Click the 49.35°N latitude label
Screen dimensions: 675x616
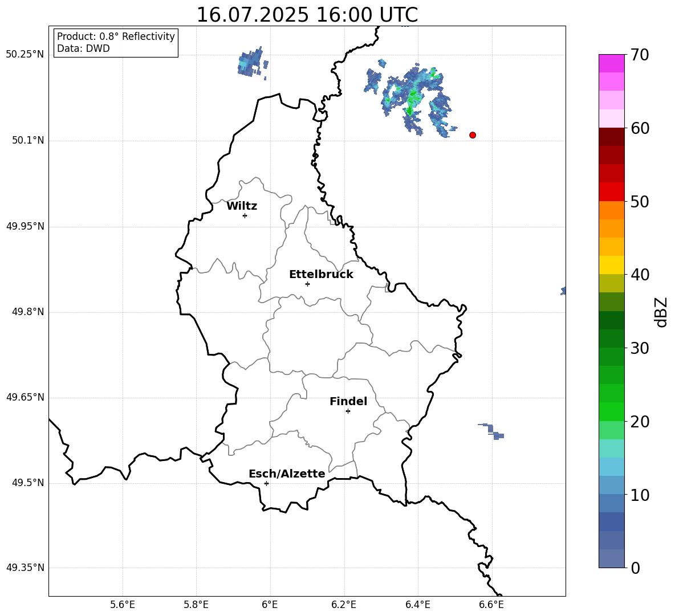click(x=25, y=568)
